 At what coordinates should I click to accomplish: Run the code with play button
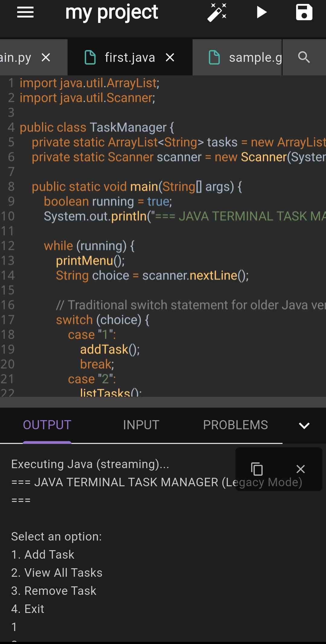[261, 12]
